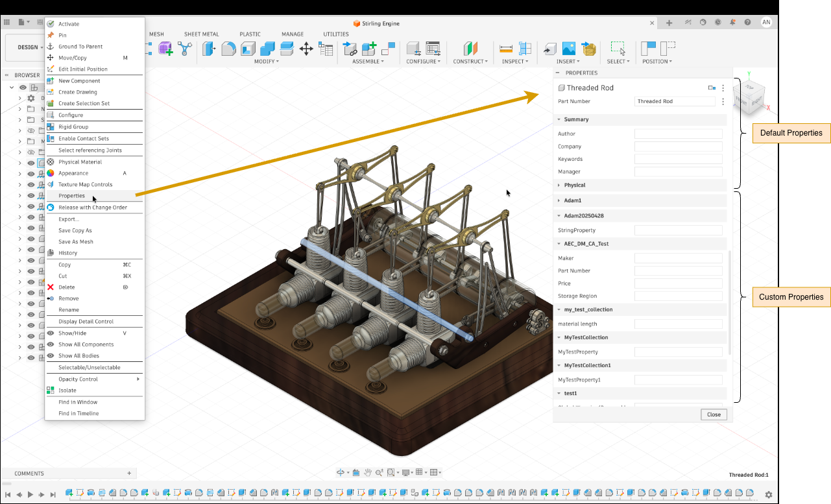
Task: Open timeline settings gear icon
Action: pyautogui.click(x=769, y=494)
